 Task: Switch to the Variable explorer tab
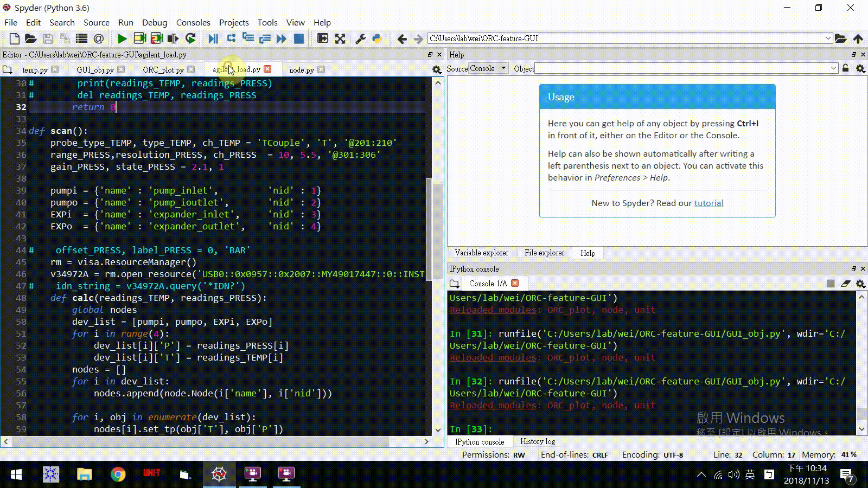point(481,253)
